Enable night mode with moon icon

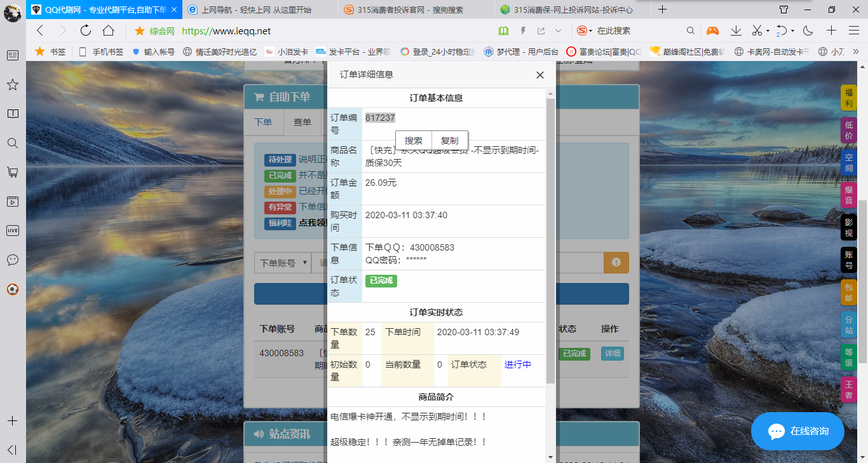tap(807, 30)
